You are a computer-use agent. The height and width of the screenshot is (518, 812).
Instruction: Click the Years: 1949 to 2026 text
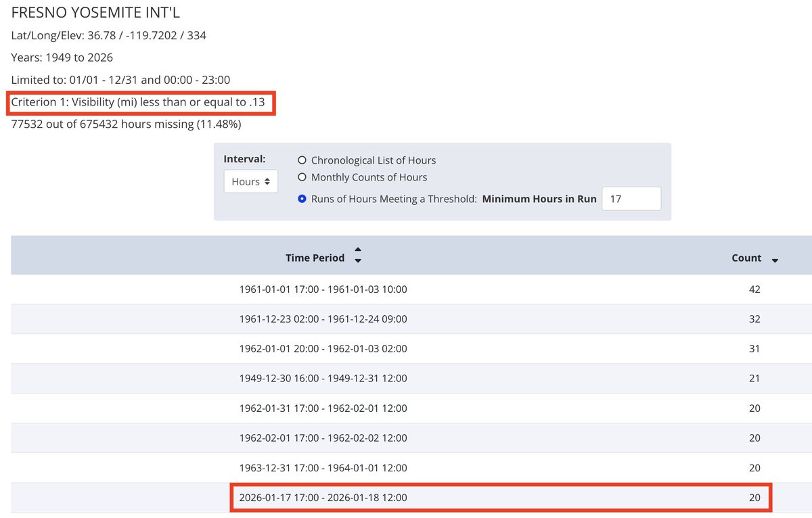click(62, 57)
